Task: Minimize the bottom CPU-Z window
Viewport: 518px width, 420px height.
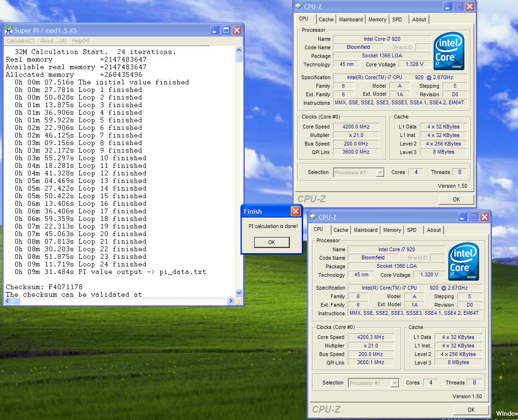Action: (462, 217)
